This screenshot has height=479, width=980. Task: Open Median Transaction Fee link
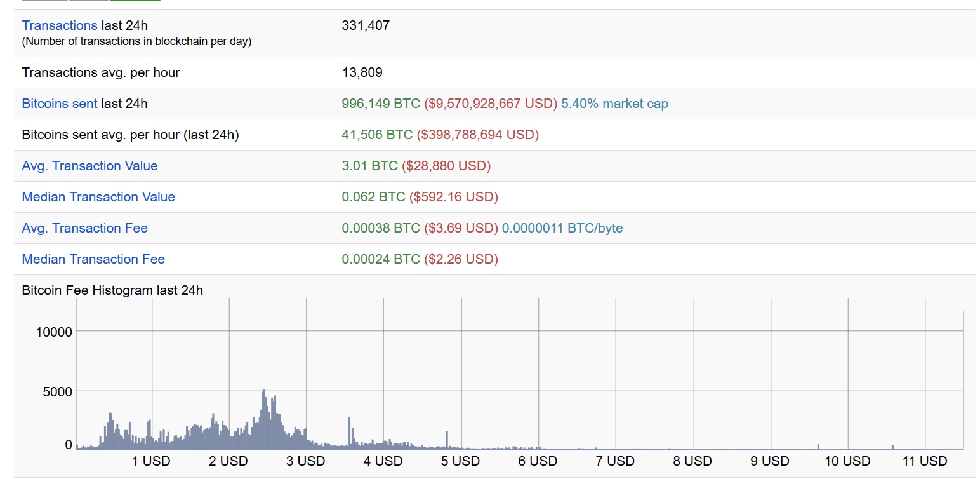click(x=93, y=259)
